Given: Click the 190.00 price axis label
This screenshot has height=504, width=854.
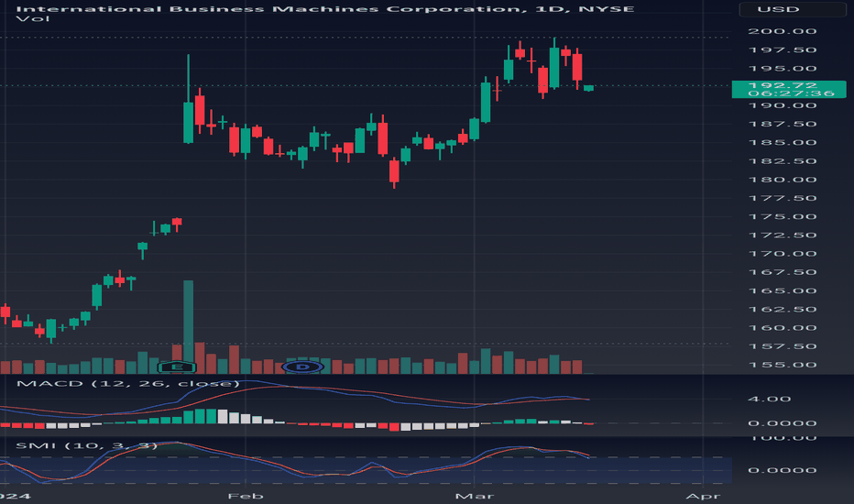Looking at the screenshot, I should click(x=783, y=105).
